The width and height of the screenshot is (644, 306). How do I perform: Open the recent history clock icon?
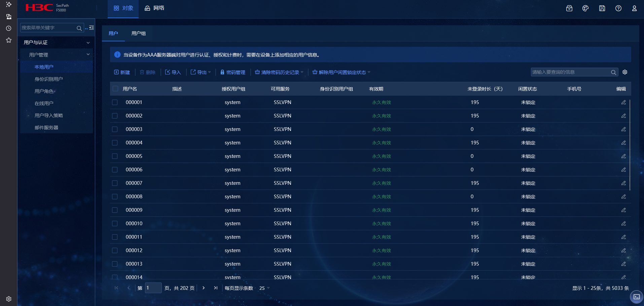tap(9, 28)
